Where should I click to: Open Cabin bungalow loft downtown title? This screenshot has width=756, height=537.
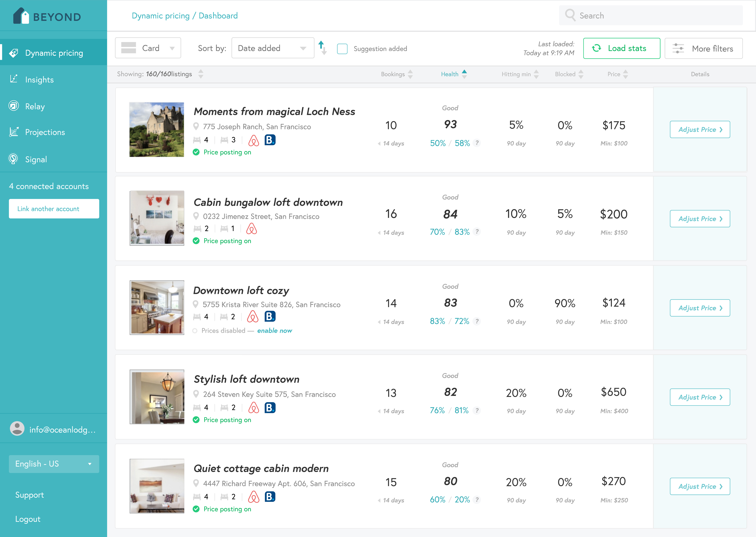click(268, 202)
